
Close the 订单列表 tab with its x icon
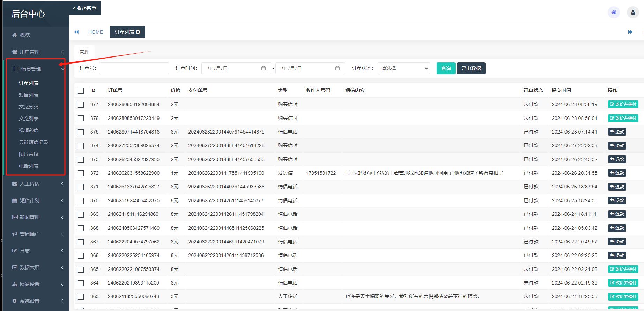point(138,32)
